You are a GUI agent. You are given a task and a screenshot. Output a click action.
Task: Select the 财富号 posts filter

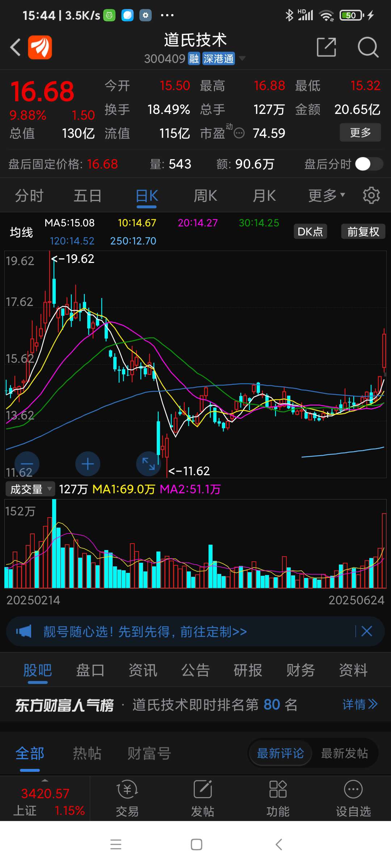[149, 754]
